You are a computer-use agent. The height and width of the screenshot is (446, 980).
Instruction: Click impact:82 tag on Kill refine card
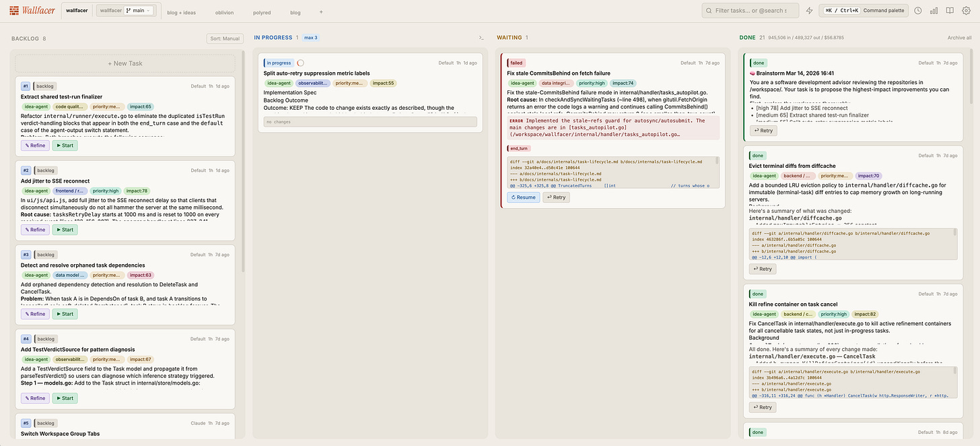tap(866, 314)
